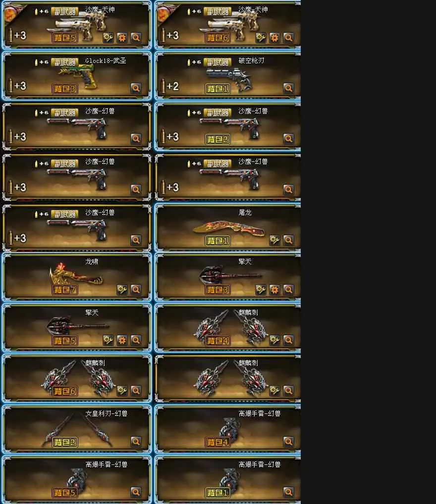436x504 pixels.
Task: Click the 背包2 label on 沙鹰-幻兽 card
Action: point(218,139)
